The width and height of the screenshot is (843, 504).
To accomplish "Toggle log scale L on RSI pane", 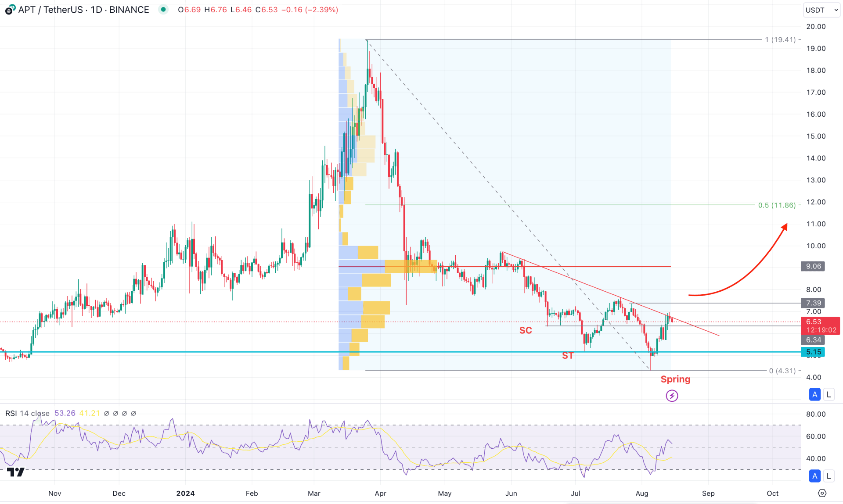I will coord(829,476).
